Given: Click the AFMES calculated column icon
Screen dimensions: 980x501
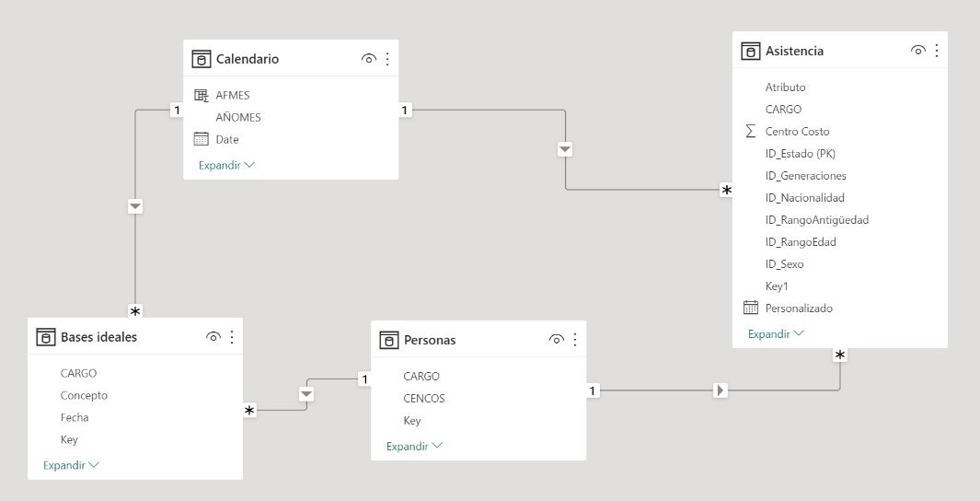Looking at the screenshot, I should [x=202, y=95].
